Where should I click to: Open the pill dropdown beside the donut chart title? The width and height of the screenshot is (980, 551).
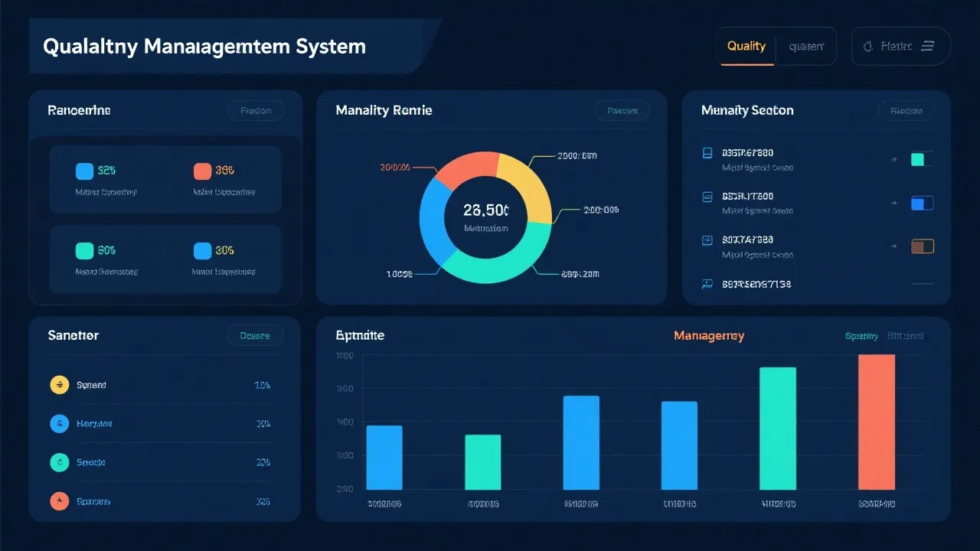click(x=622, y=110)
